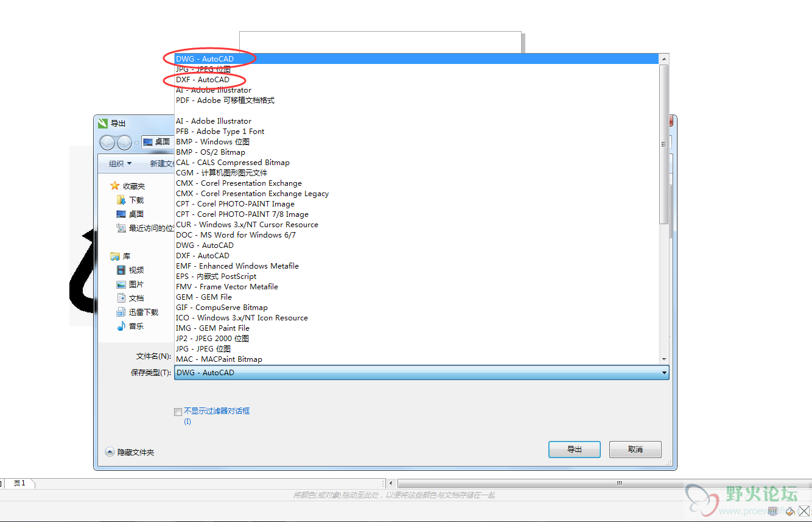The image size is (812, 522).
Task: Select CPT - Corel PHOTO-PAINT 7/8 Image
Action: pyautogui.click(x=416, y=214)
